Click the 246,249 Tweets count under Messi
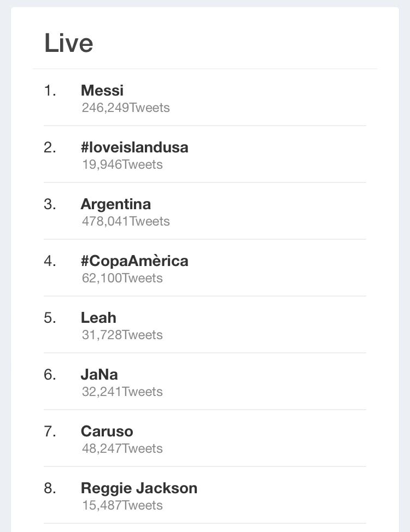 (x=126, y=108)
